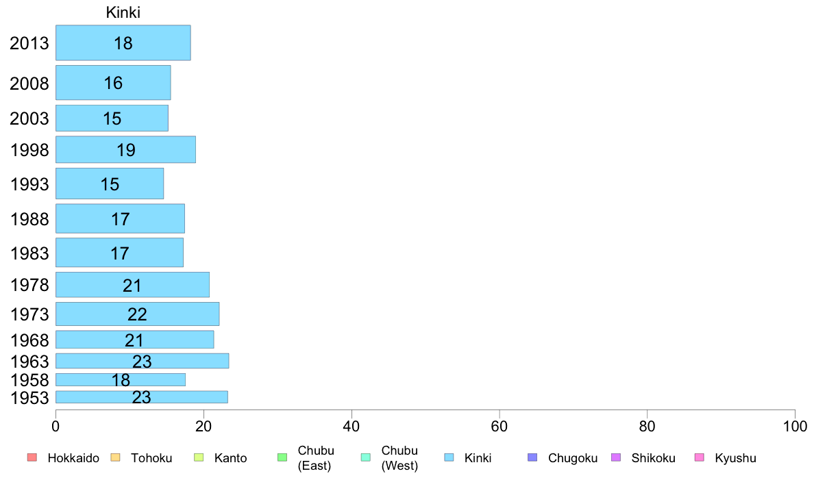This screenshot has height=504, width=814.
Task: Click the Chubu (East) green legend swatch
Action: click(x=282, y=457)
